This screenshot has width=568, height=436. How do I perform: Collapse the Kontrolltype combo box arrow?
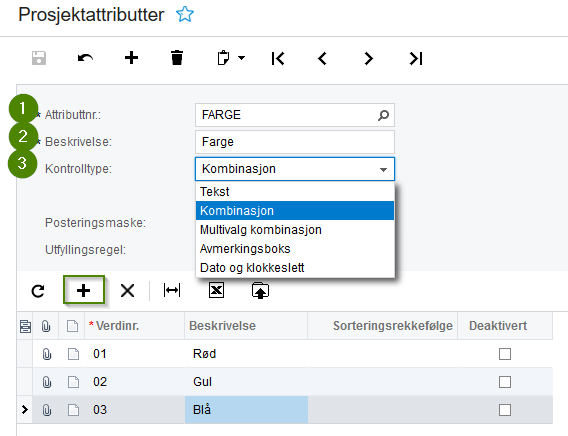coord(383,169)
